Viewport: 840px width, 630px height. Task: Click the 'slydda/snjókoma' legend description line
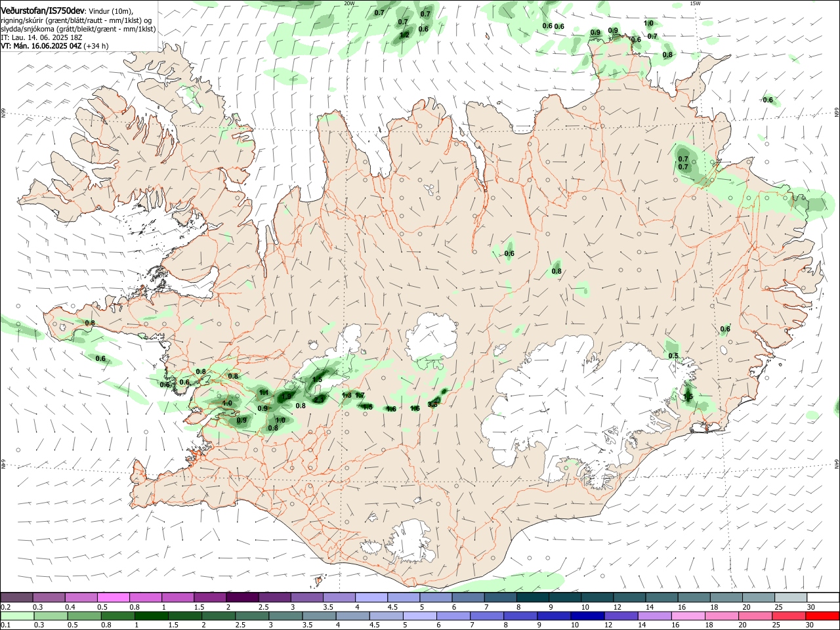coord(78,29)
